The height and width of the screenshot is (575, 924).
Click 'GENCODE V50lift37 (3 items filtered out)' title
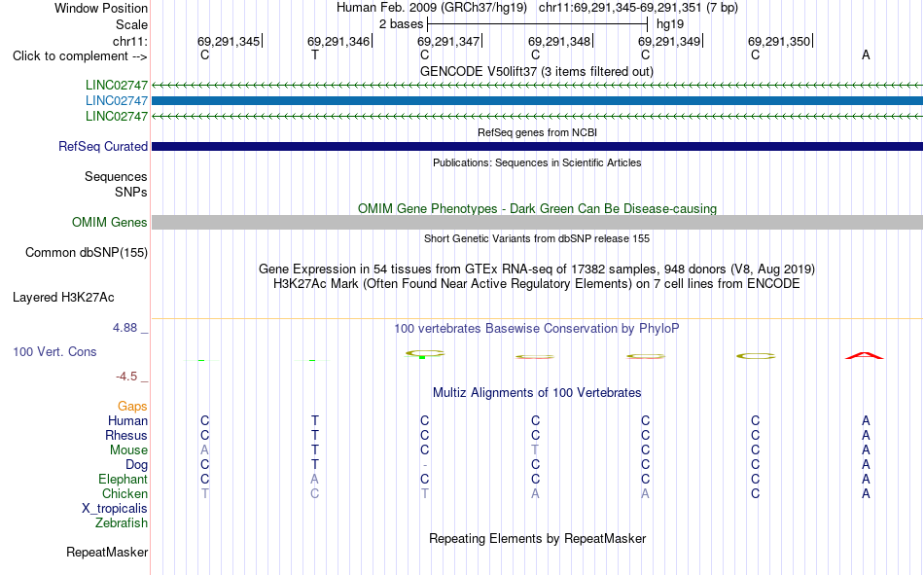pyautogui.click(x=537, y=71)
